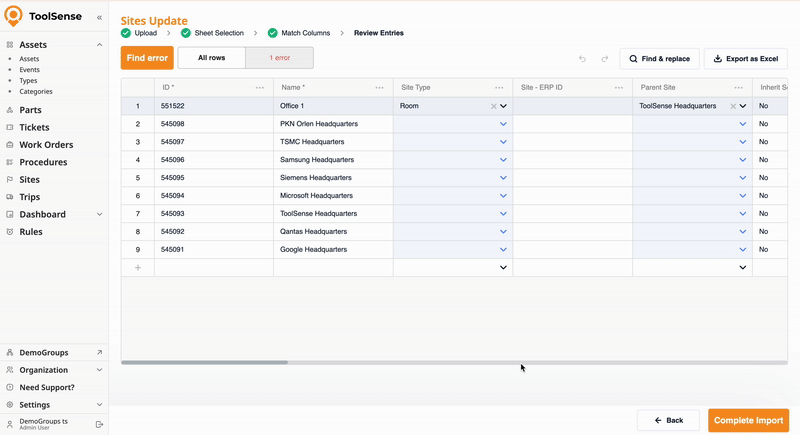Go to Tickets in the sidebar
The image size is (800, 435).
35,128
